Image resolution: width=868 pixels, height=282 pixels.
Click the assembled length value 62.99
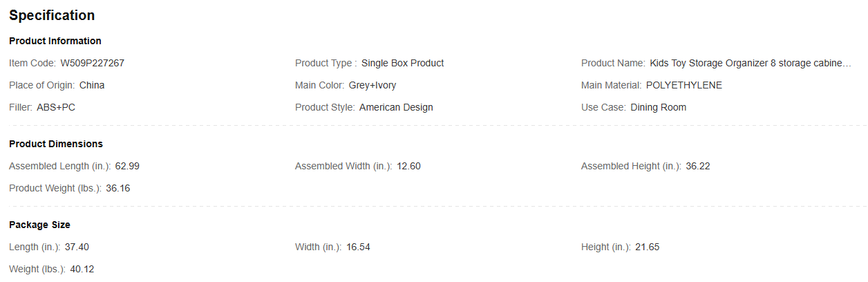click(128, 166)
